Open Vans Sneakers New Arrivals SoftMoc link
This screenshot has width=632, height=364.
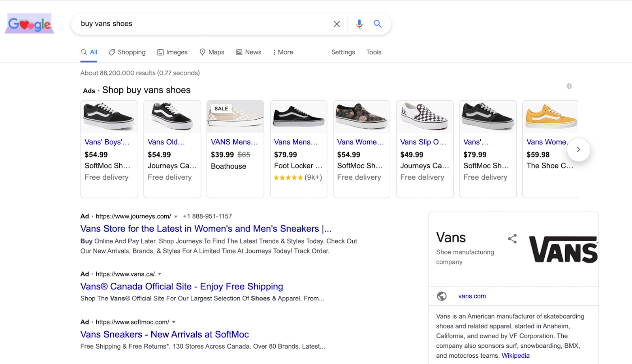click(x=165, y=335)
